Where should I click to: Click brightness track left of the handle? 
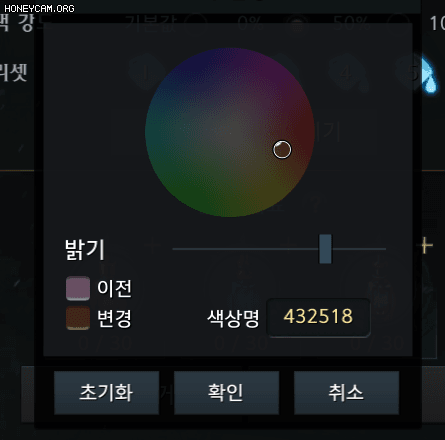click(x=246, y=249)
